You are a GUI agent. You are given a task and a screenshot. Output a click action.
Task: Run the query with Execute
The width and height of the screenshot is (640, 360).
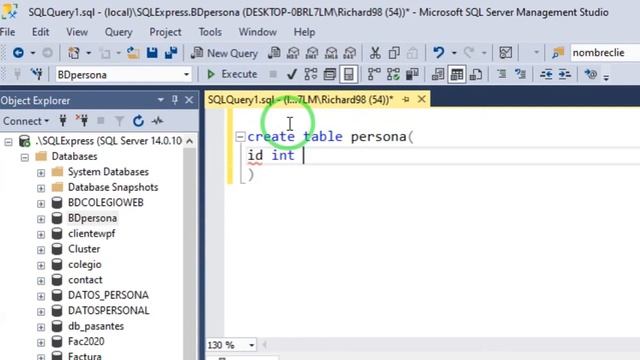pos(232,74)
